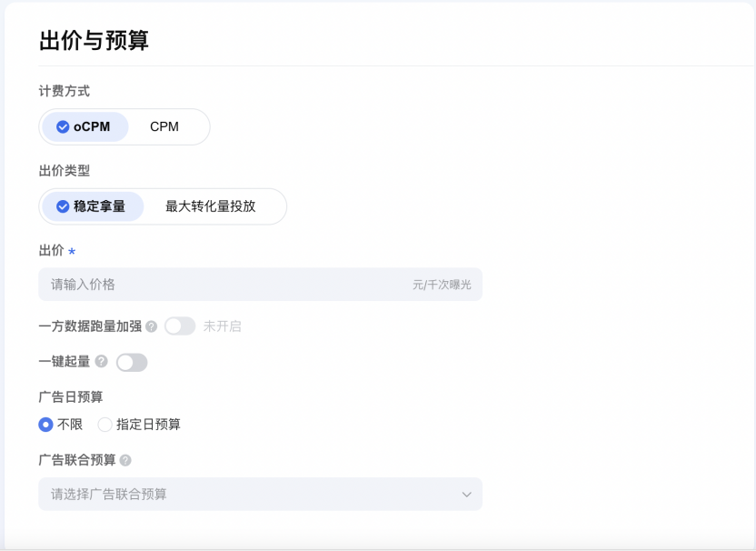Click the 出价与预算 section heading

pos(94,41)
